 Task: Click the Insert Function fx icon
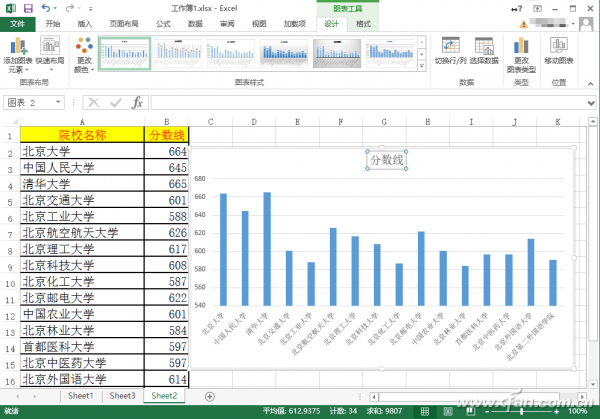click(138, 102)
